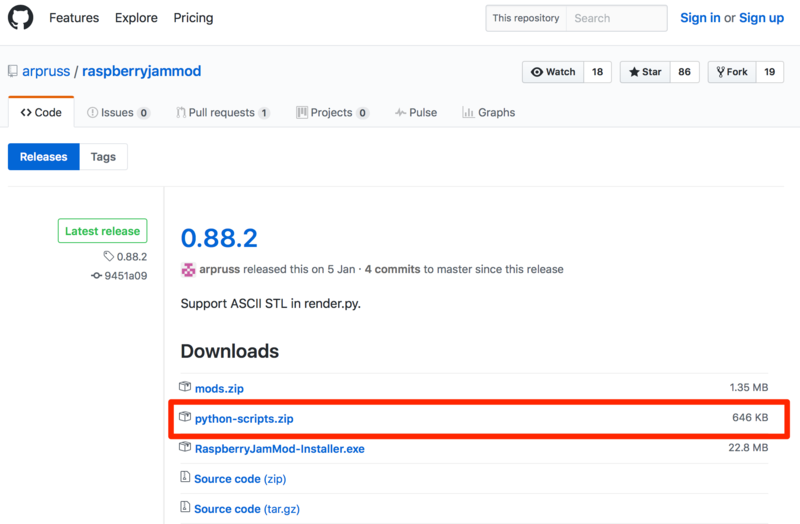The image size is (800, 524).
Task: Click the package icon next to mods.zip
Action: (185, 387)
